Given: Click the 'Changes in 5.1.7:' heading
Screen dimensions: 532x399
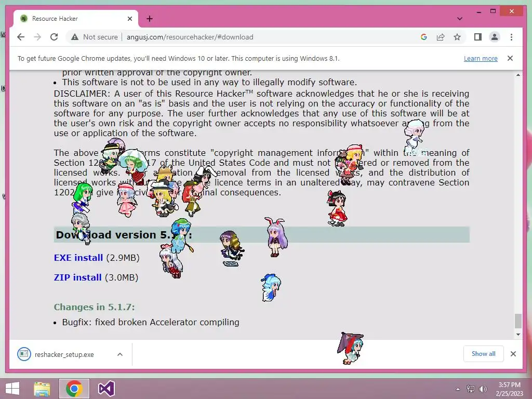Looking at the screenshot, I should (x=95, y=307).
